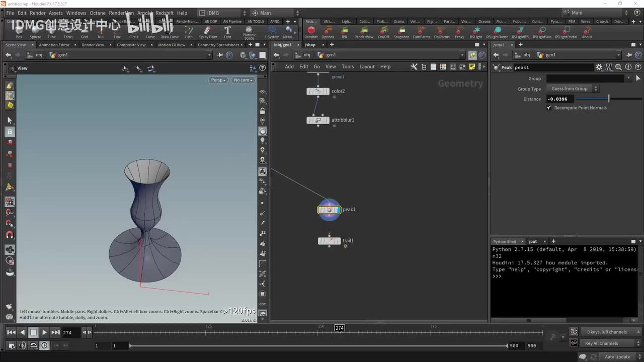The image size is (644, 362).
Task: Open the Render menu
Action: click(x=38, y=13)
